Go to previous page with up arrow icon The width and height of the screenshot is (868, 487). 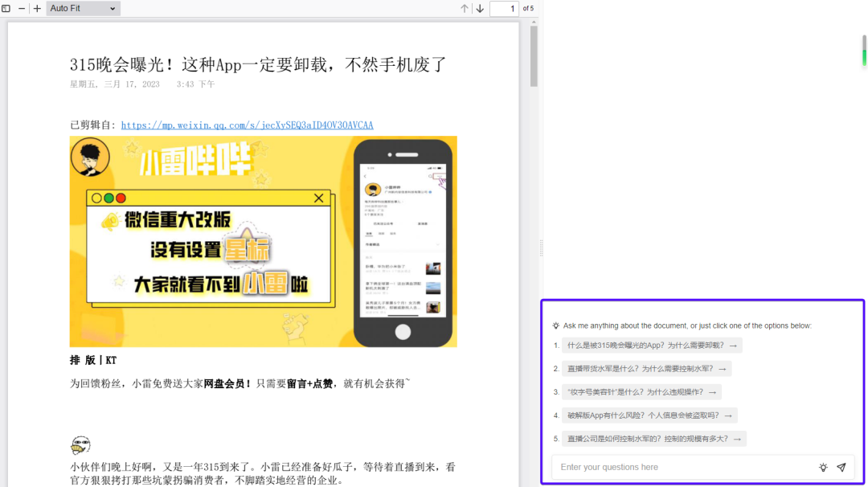[x=464, y=8]
